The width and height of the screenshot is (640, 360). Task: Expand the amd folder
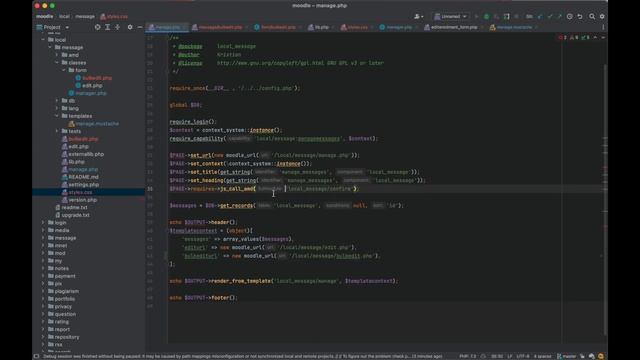point(57,55)
